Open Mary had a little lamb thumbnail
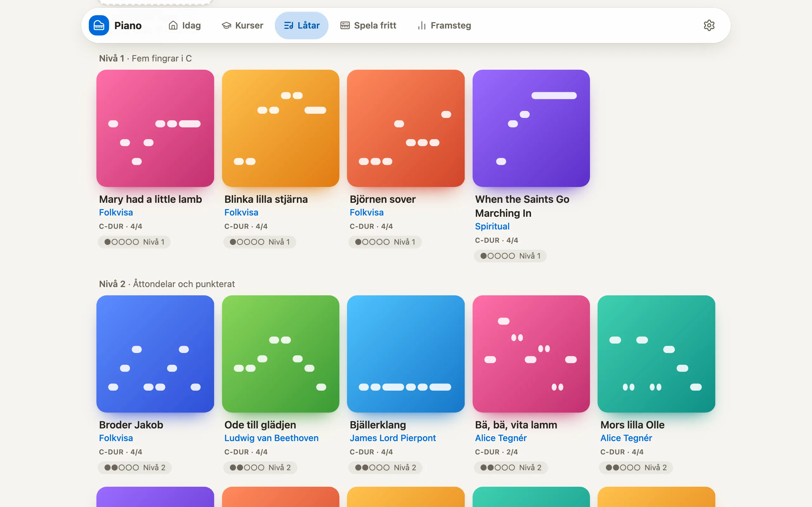The height and width of the screenshot is (507, 812). pos(155,128)
